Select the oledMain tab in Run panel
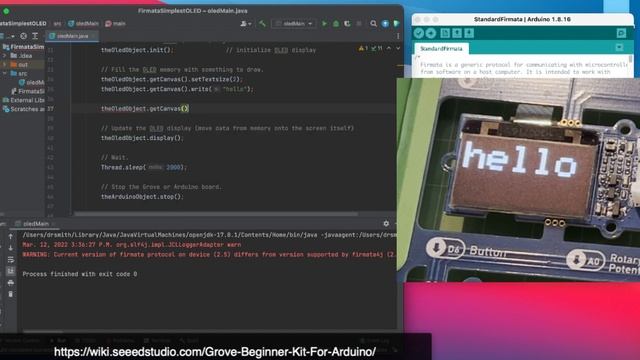Viewport: 640px width, 360px height. tap(35, 224)
